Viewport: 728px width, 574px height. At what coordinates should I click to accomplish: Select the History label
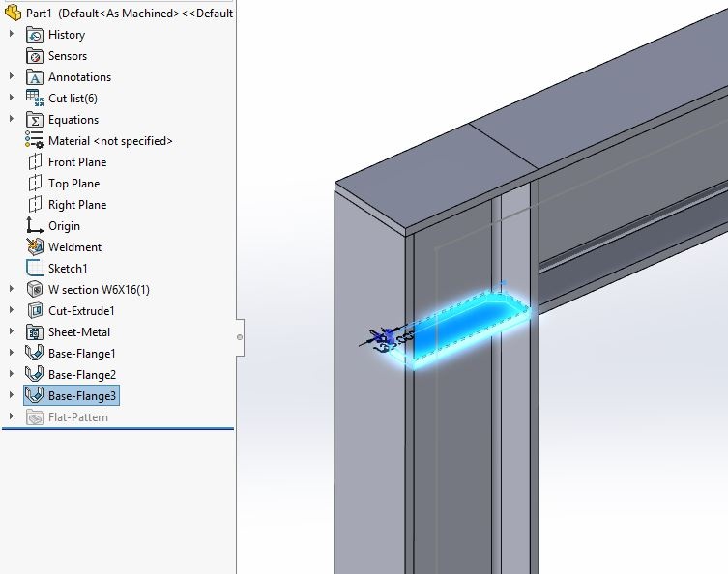(x=67, y=35)
